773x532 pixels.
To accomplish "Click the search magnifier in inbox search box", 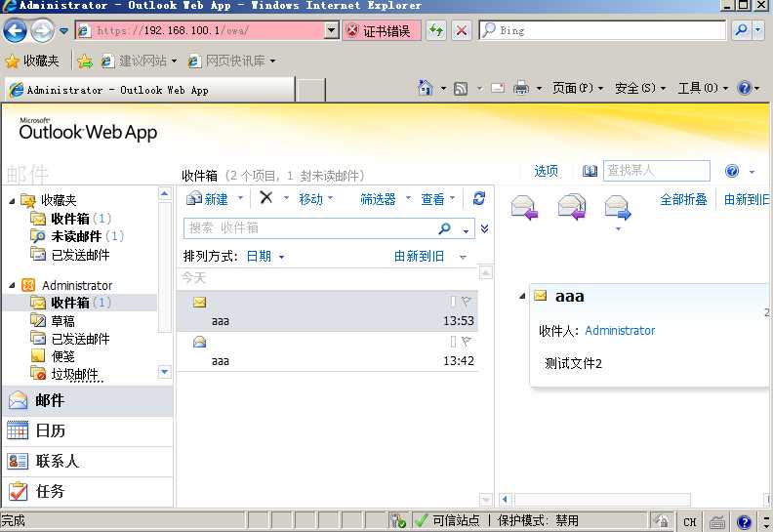I will [444, 228].
